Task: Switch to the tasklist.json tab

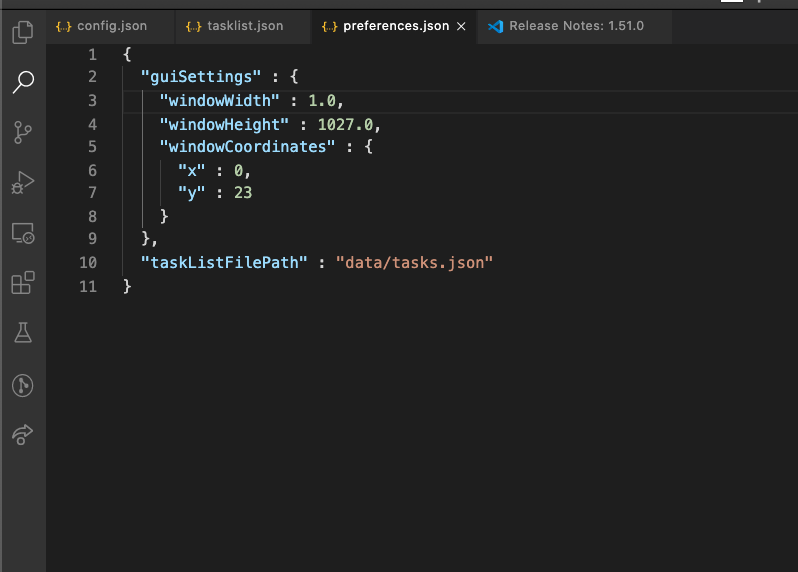Action: pos(243,26)
